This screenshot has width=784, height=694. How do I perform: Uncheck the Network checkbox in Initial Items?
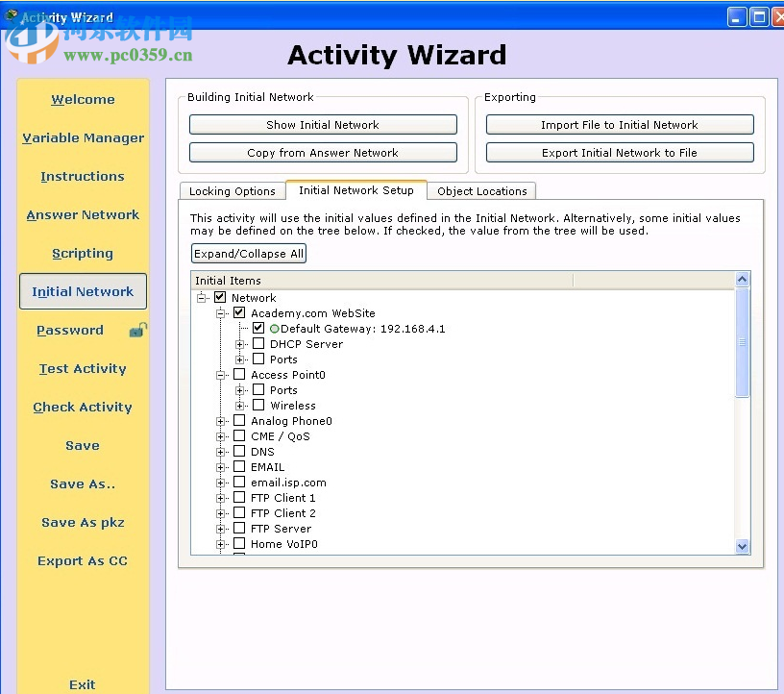point(219,297)
